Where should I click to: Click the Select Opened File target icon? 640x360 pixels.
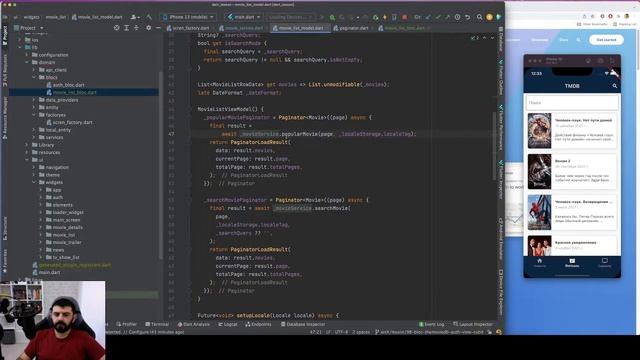(x=116, y=28)
